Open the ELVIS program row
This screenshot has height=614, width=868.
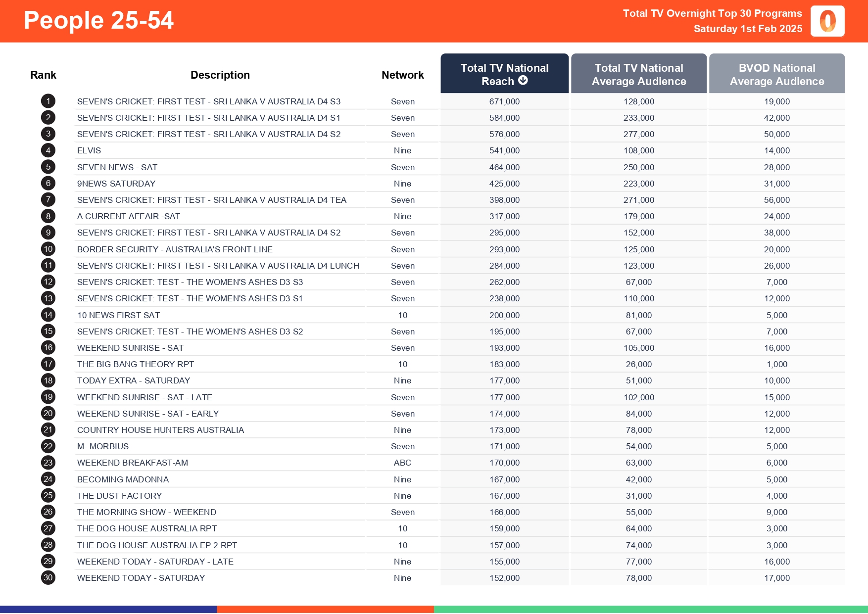89,150
